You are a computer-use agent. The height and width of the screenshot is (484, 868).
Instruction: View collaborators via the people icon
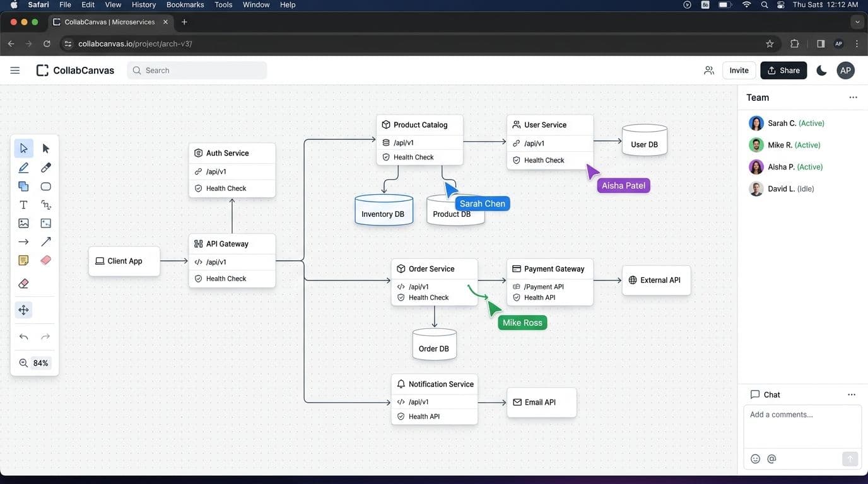coord(709,71)
